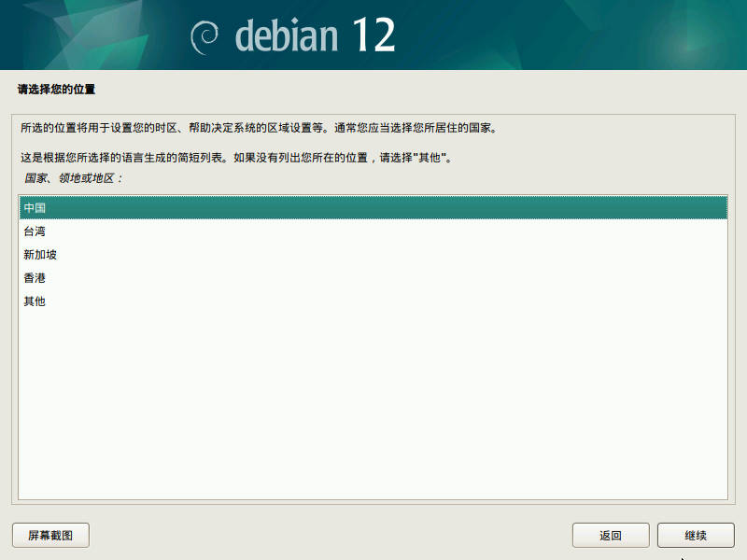Select 其他 to see more locations

coord(373,301)
